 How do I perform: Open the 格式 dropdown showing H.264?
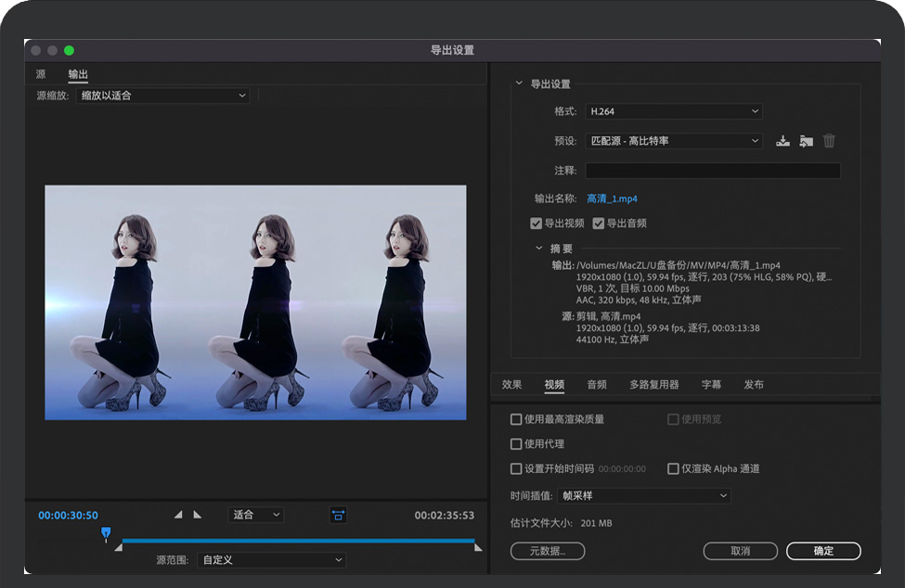tap(674, 111)
